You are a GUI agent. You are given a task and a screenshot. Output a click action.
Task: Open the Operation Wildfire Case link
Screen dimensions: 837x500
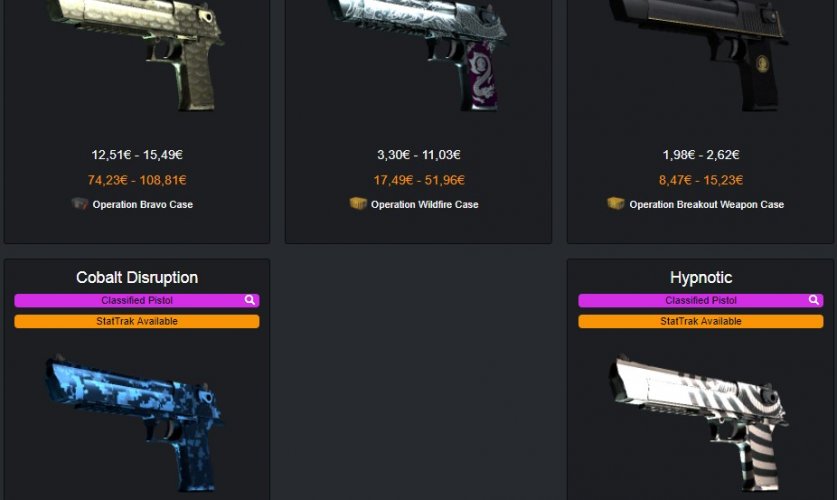tap(424, 204)
